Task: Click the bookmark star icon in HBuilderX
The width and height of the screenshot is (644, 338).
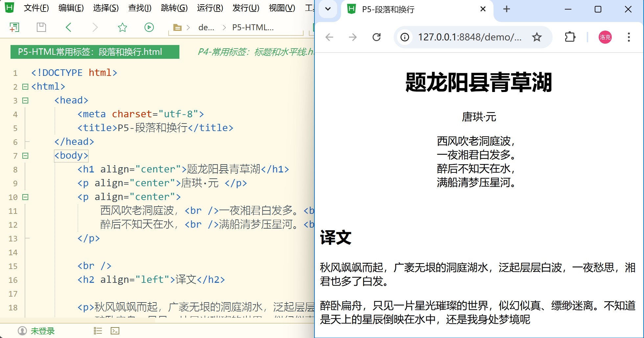Action: pyautogui.click(x=122, y=27)
